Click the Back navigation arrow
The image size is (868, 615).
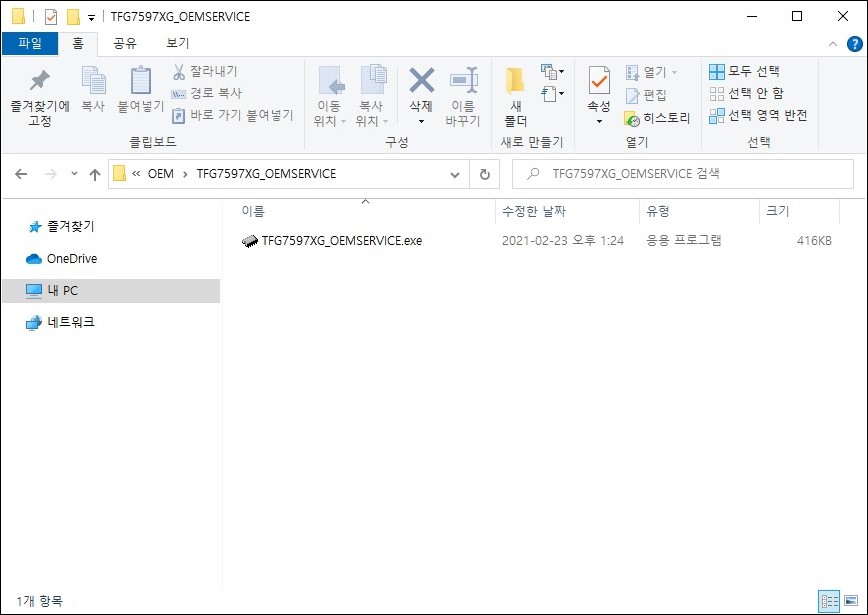pos(21,174)
